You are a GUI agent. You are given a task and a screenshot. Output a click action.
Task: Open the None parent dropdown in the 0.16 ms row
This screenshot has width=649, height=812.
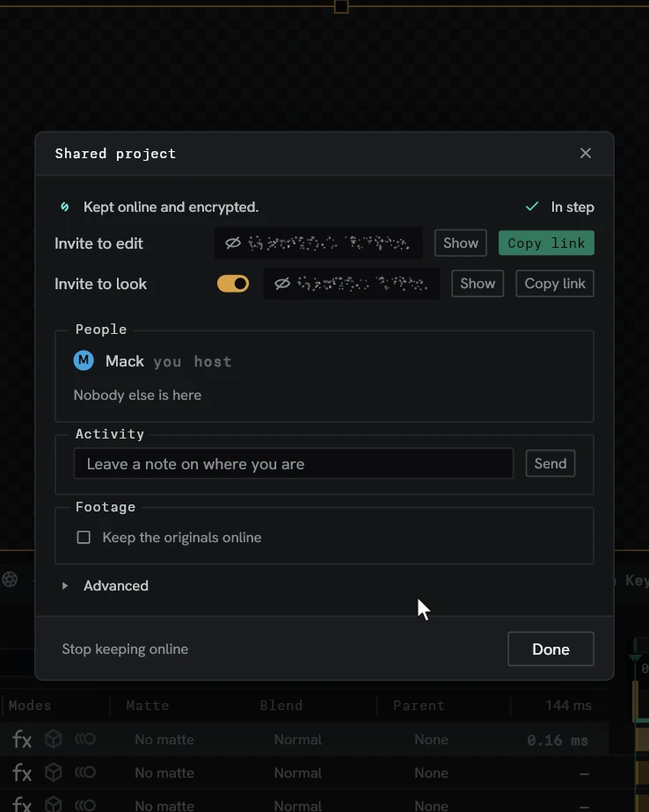pyautogui.click(x=431, y=740)
